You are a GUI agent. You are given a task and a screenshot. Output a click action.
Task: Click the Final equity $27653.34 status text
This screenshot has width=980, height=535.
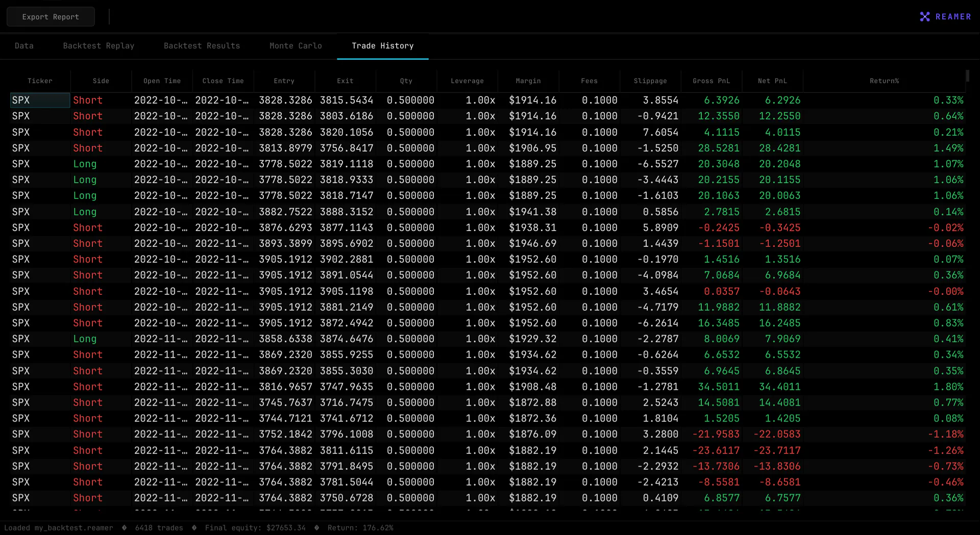(255, 528)
